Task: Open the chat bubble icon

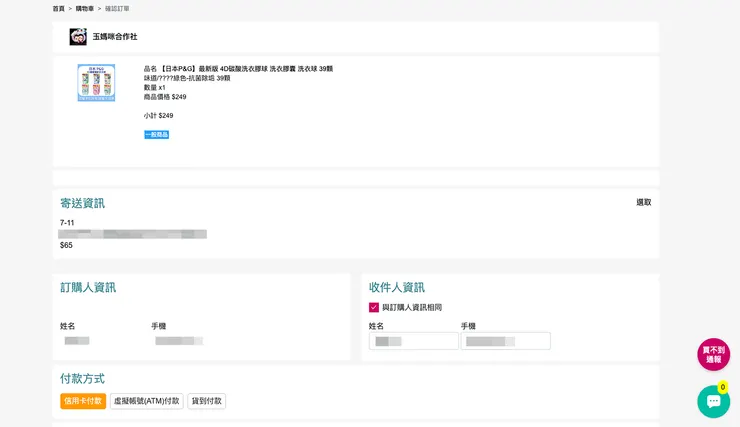Action: (713, 402)
